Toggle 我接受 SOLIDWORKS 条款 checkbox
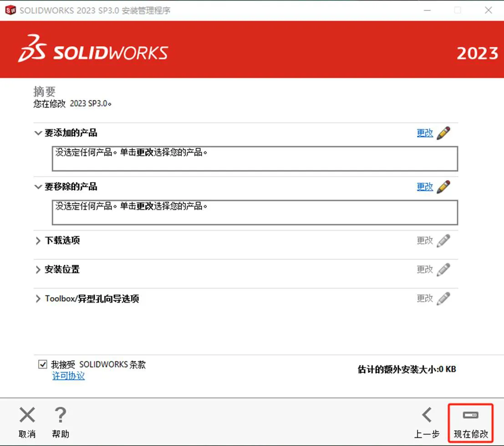504x446 pixels. pos(43,365)
